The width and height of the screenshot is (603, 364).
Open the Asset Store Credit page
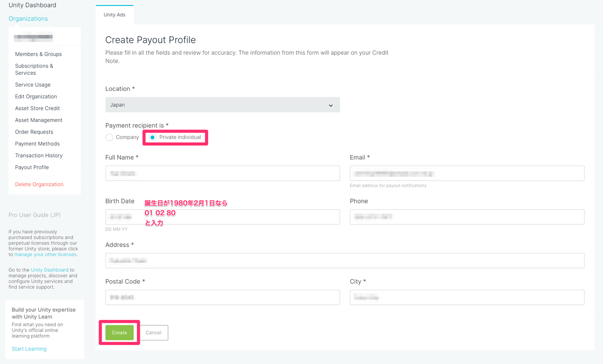pos(37,108)
